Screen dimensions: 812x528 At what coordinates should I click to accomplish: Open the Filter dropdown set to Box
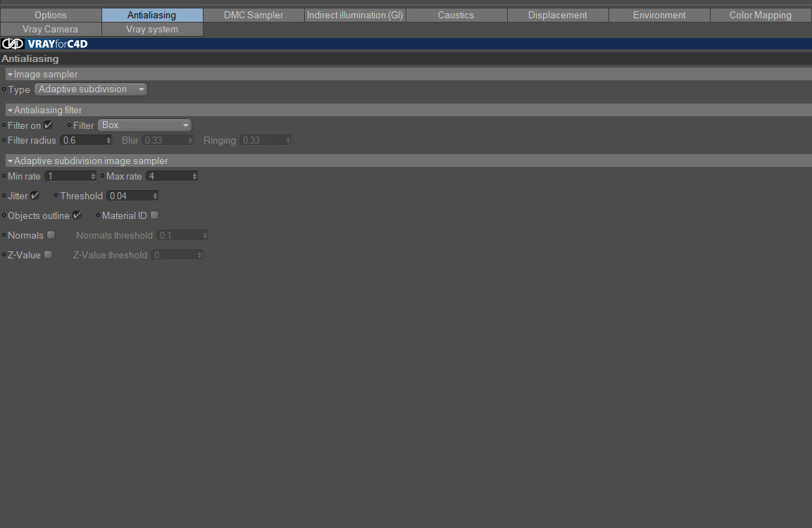(x=144, y=125)
